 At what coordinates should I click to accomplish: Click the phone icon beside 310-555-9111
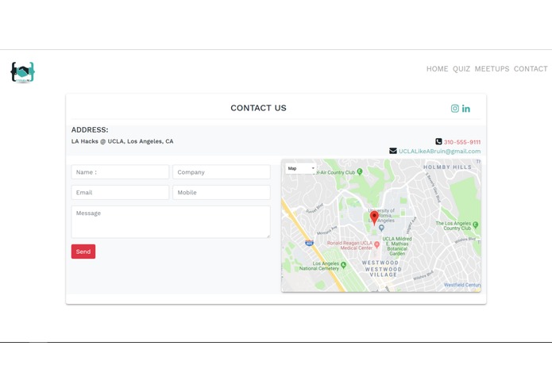click(438, 141)
